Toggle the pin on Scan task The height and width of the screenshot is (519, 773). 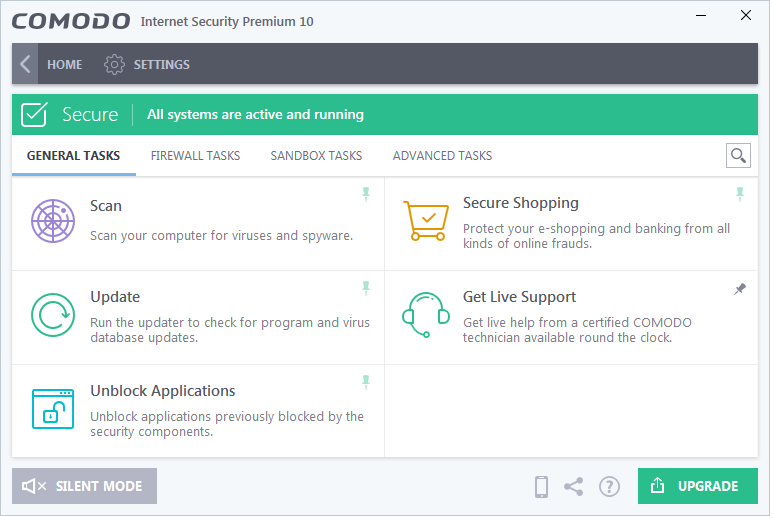(366, 194)
